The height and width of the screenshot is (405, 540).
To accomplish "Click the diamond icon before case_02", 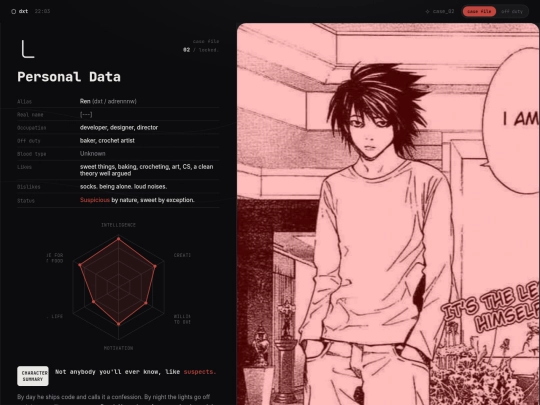I will coord(427,11).
